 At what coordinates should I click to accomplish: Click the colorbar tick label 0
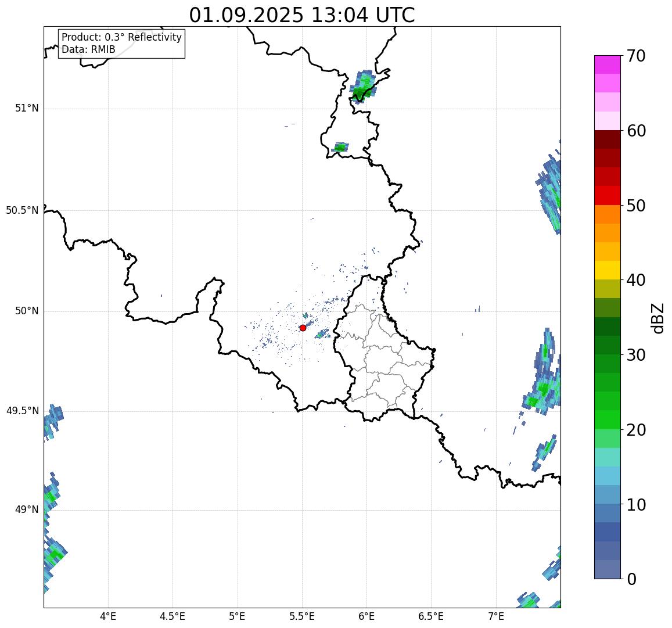tap(632, 580)
